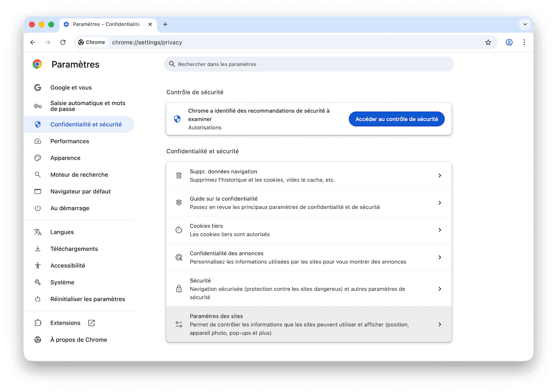
Task: Click the Réinitialiser les paramètres reset icon
Action: tap(38, 299)
